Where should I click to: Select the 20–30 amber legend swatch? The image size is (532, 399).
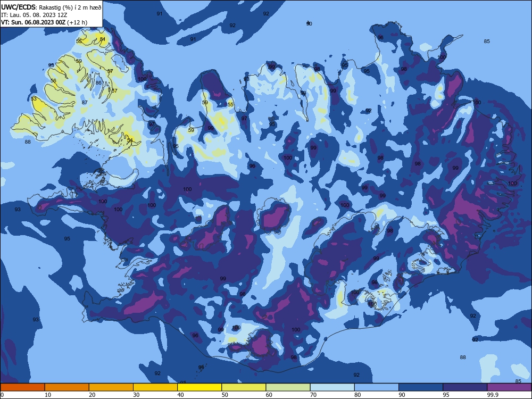tap(111, 387)
